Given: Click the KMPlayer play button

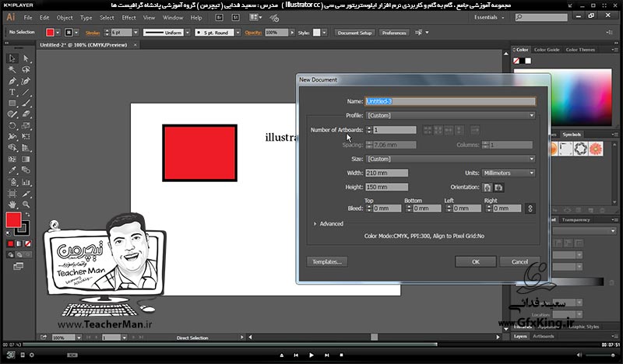Looking at the screenshot, I should click(x=311, y=355).
